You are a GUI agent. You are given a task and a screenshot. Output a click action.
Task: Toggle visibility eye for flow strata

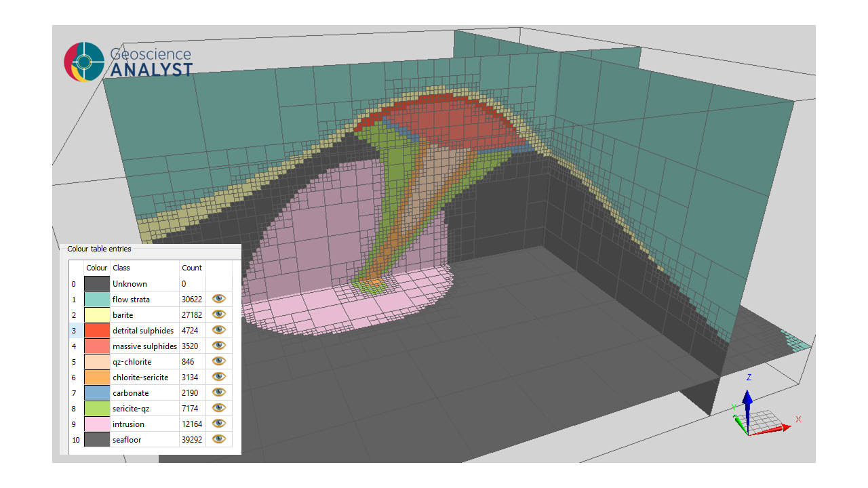218,299
